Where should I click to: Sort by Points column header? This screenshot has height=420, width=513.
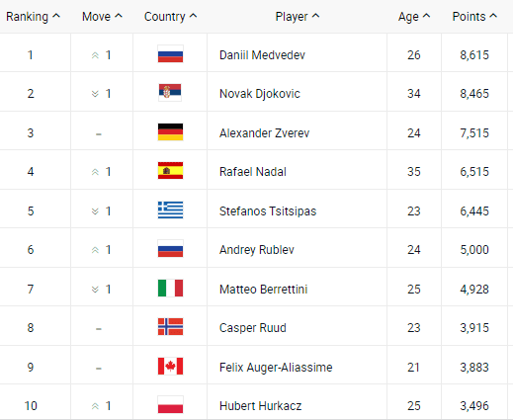(474, 17)
